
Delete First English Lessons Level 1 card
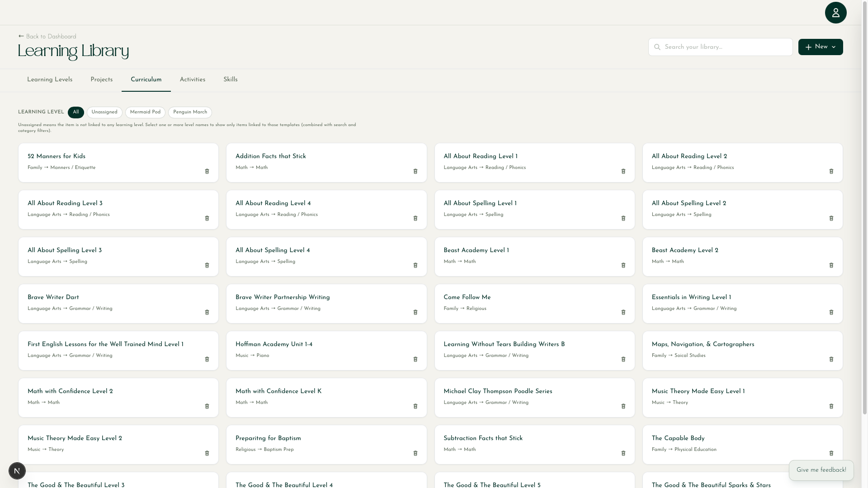click(x=207, y=359)
